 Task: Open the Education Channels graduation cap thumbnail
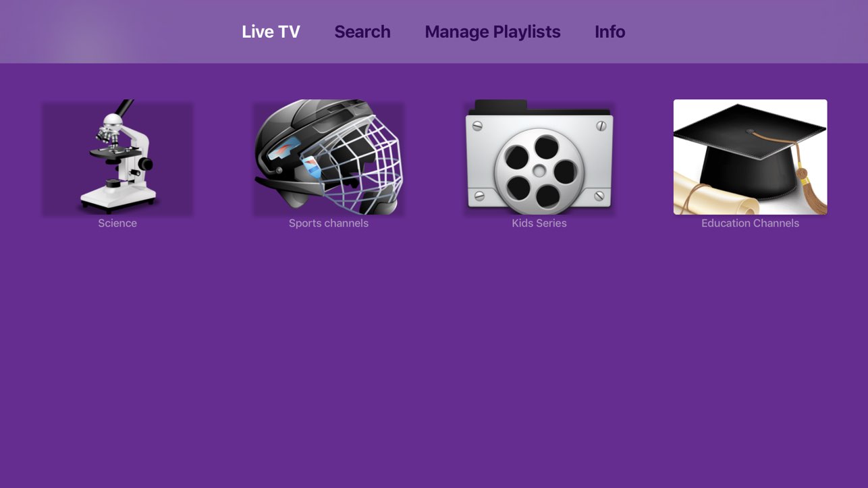[750, 157]
